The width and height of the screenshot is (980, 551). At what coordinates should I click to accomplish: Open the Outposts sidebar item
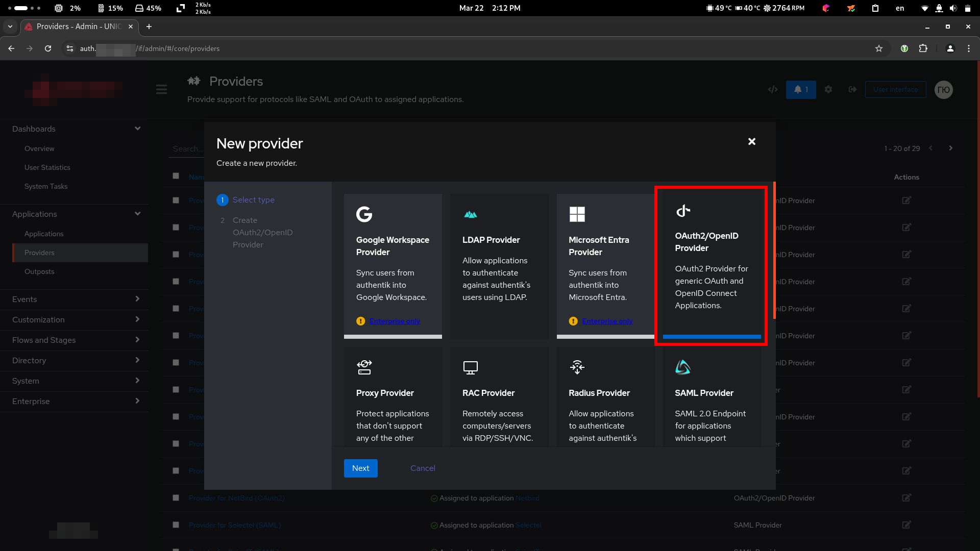click(39, 271)
